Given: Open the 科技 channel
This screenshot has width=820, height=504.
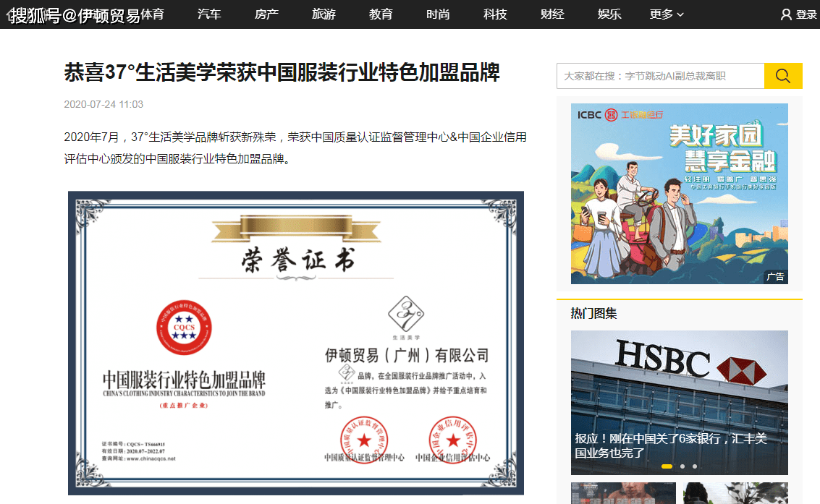Looking at the screenshot, I should click(495, 14).
